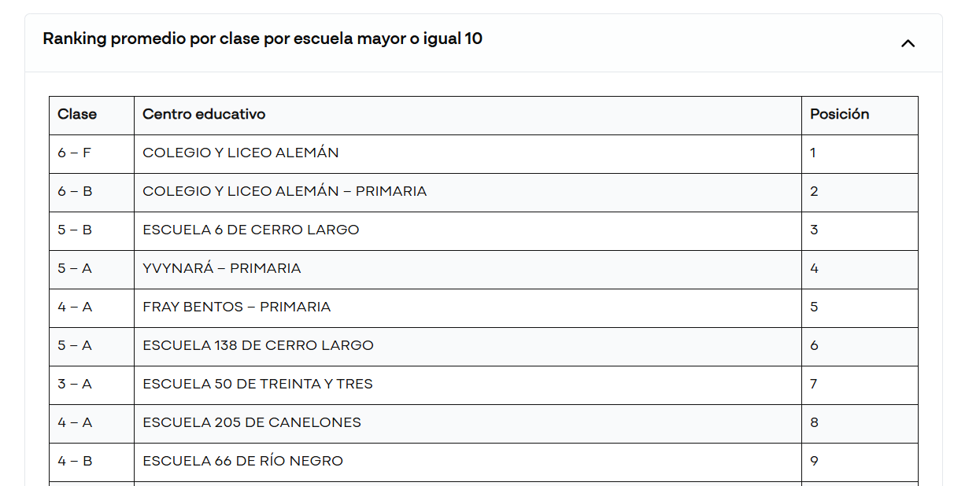Click the 'Centro educativo' column header
980x486 pixels.
(204, 114)
